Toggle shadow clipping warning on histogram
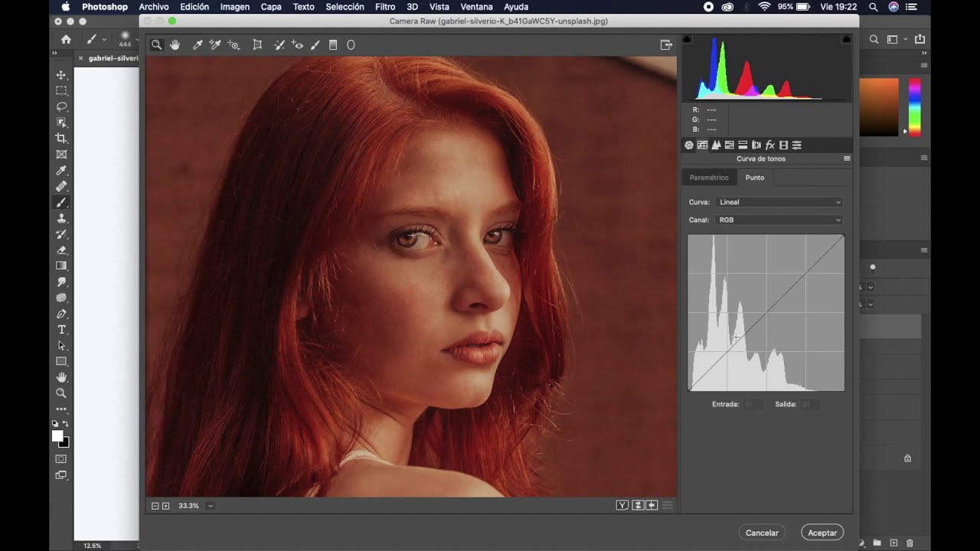 [687, 39]
